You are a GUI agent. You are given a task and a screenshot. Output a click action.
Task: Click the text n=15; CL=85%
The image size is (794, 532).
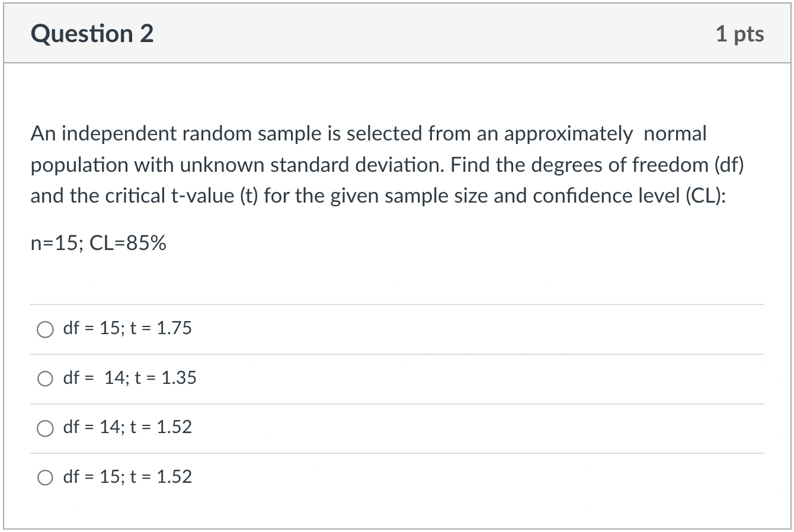click(x=98, y=243)
